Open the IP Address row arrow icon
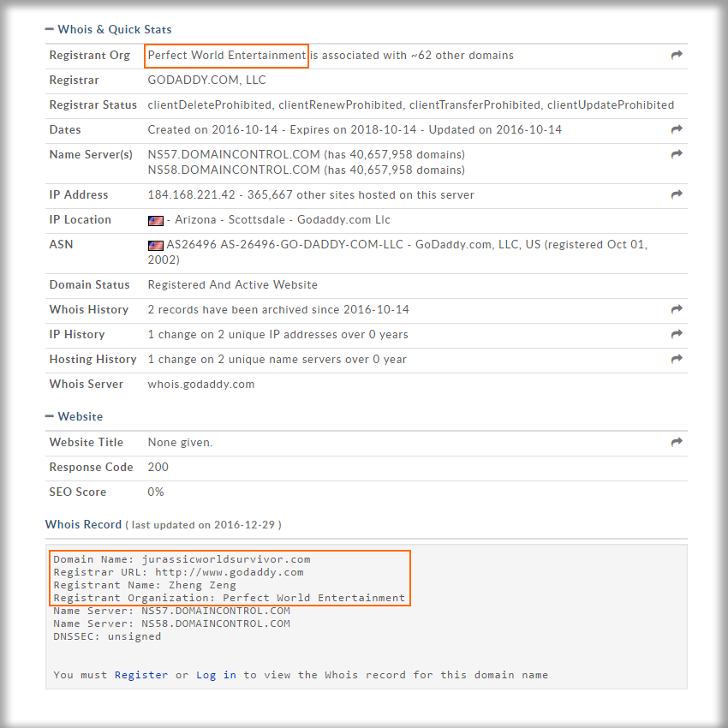Viewport: 728px width, 728px height. coord(677,195)
